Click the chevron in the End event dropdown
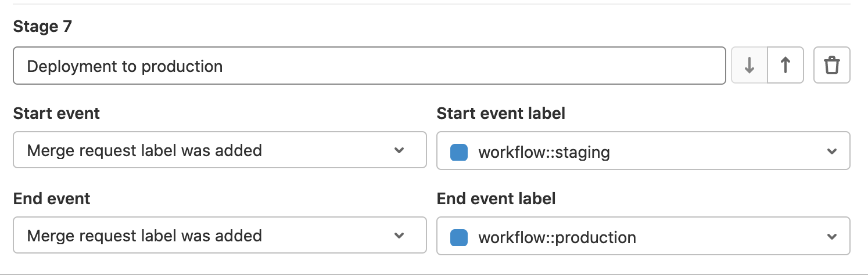Viewport: 868px width, 275px height. (x=399, y=236)
